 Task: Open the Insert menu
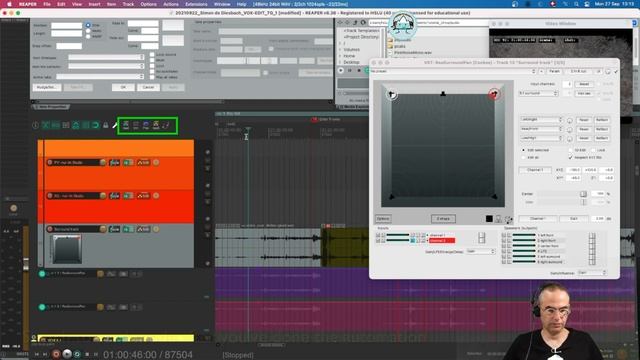[94, 4]
